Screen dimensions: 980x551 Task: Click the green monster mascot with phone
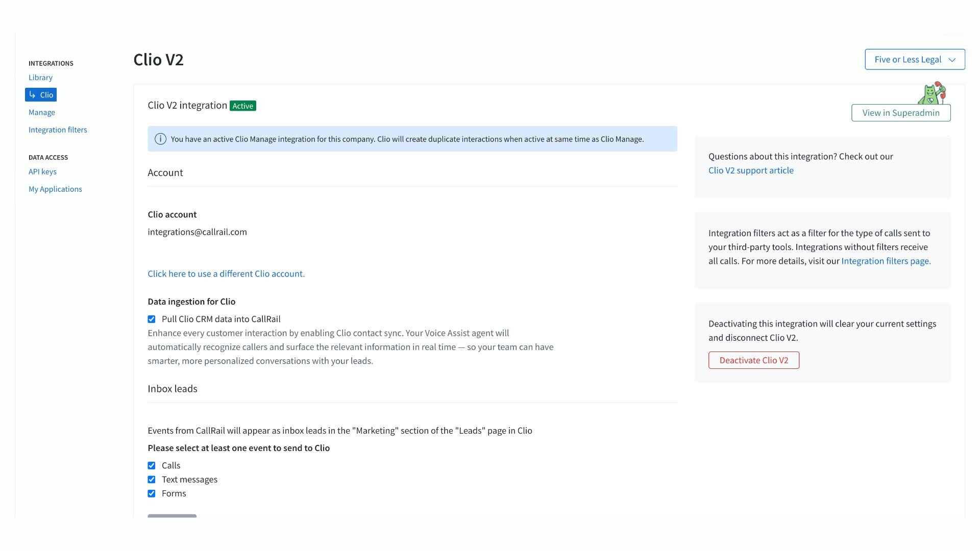point(932,93)
